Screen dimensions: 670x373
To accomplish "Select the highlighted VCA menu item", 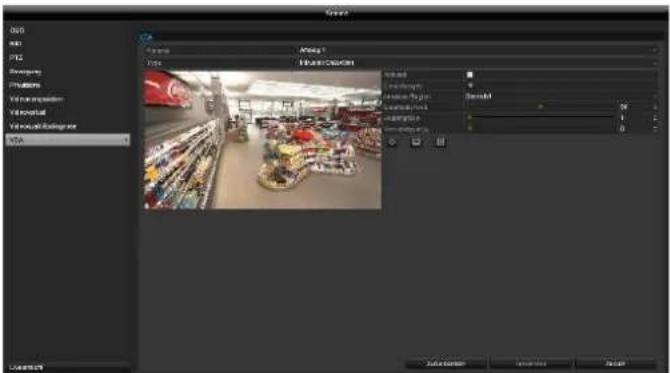I will (68, 140).
